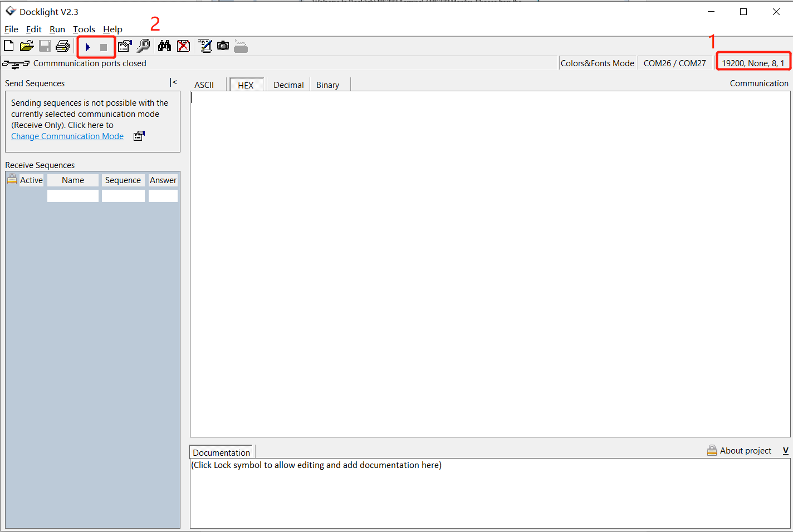This screenshot has height=532, width=793.
Task: Open the options wrench icon
Action: 143,46
